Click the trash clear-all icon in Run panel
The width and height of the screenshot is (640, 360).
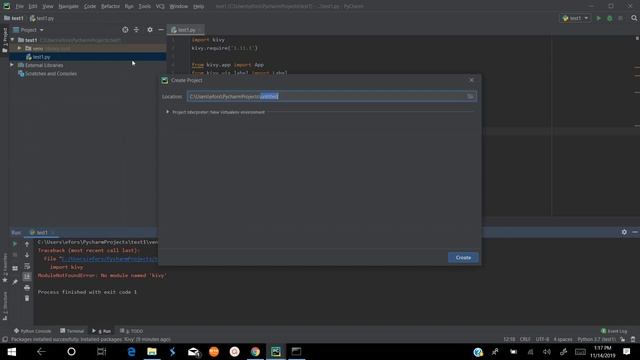pyautogui.click(x=27, y=298)
